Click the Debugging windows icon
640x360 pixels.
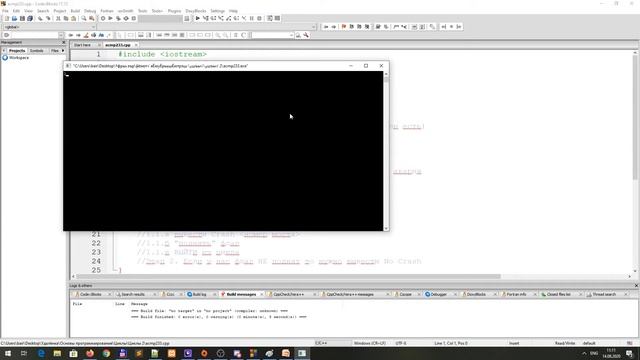[x=270, y=18]
